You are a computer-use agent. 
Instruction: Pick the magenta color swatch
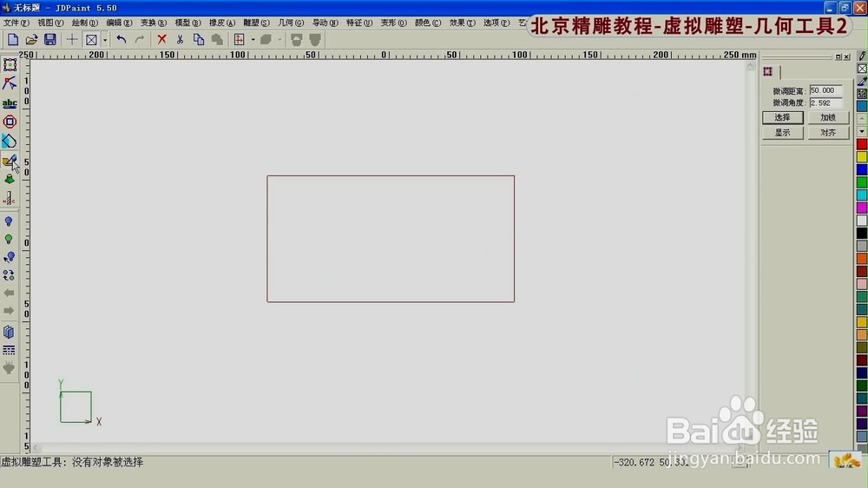coord(862,208)
